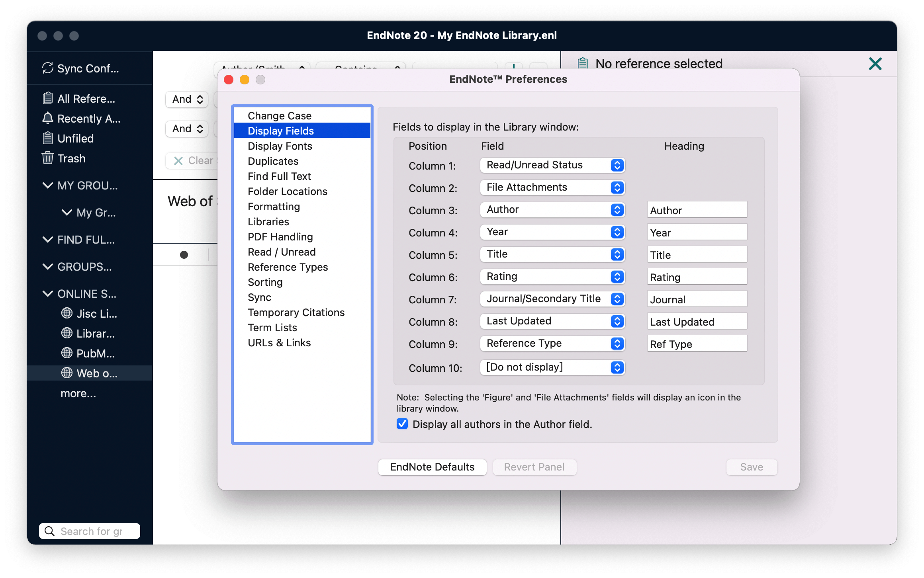Collapse the My Groups subgroup chevron
The height and width of the screenshot is (578, 924).
(67, 212)
